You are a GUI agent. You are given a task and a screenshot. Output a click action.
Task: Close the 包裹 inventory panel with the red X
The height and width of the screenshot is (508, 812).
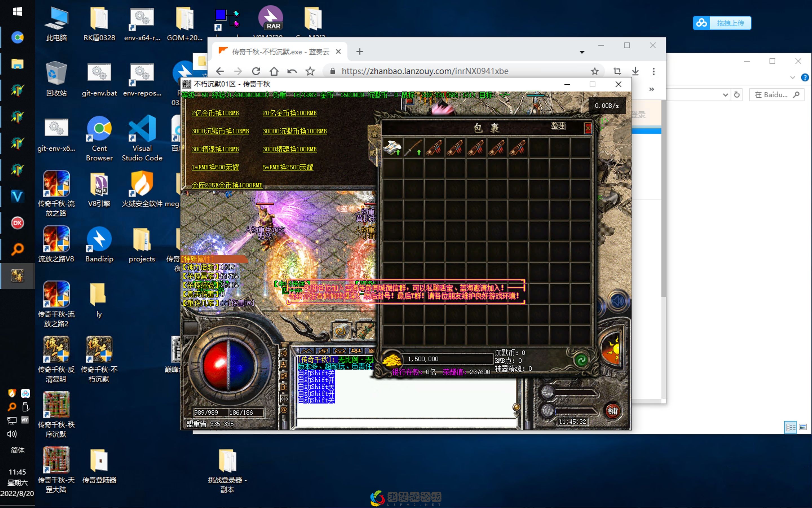pos(588,128)
